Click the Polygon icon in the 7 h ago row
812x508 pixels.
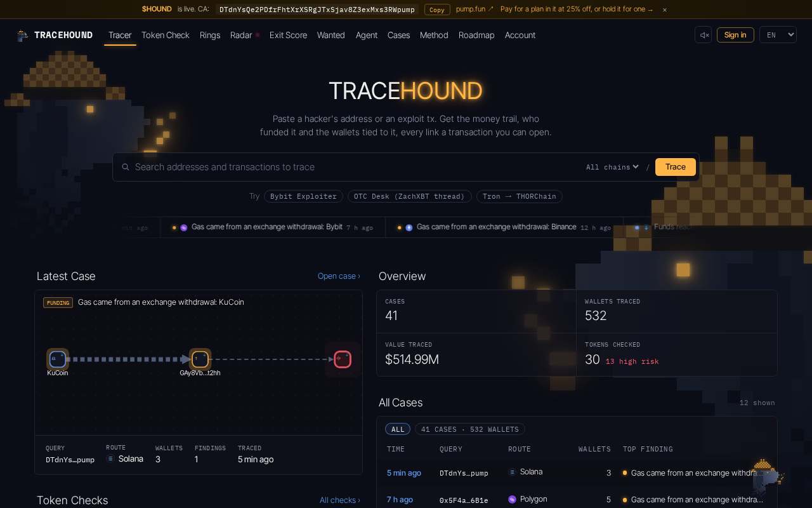(x=513, y=500)
